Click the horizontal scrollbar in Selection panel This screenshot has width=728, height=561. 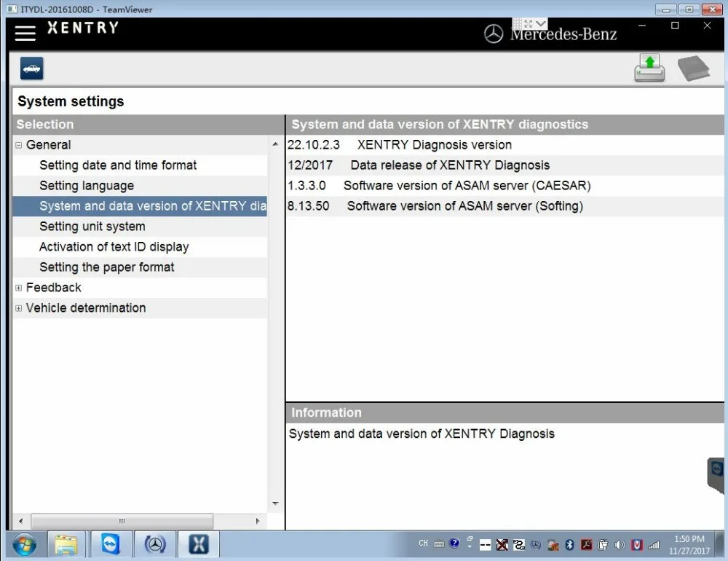(122, 520)
